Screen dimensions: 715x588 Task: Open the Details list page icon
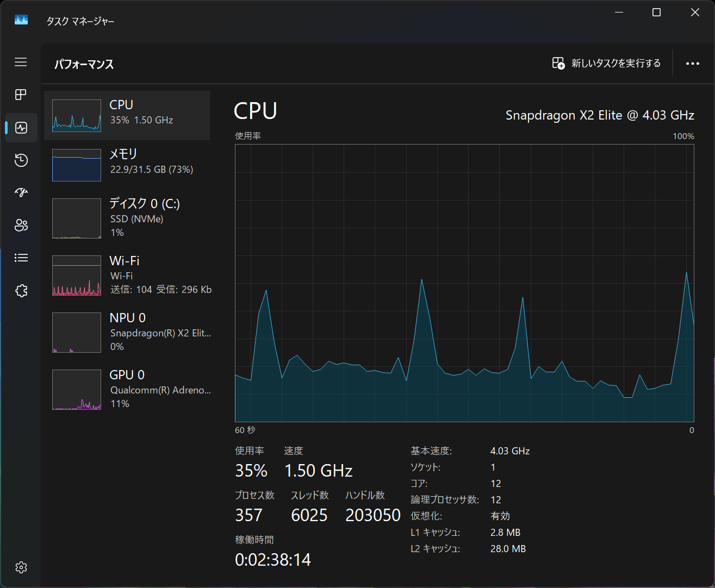tap(21, 258)
